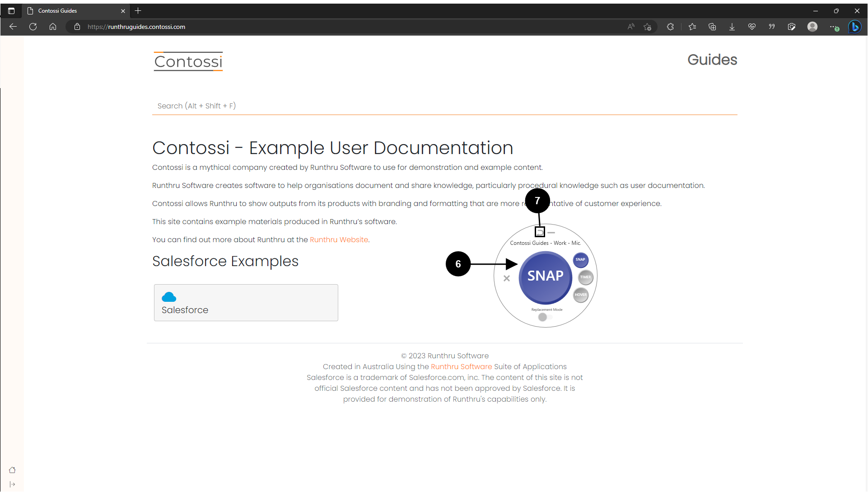Click the large SNAP capture button
868x492 pixels.
click(545, 276)
